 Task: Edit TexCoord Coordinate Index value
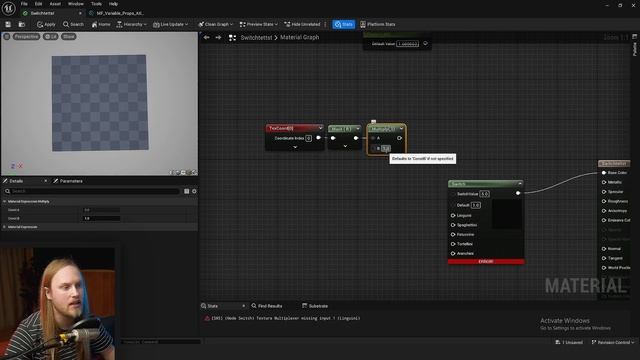point(309,138)
